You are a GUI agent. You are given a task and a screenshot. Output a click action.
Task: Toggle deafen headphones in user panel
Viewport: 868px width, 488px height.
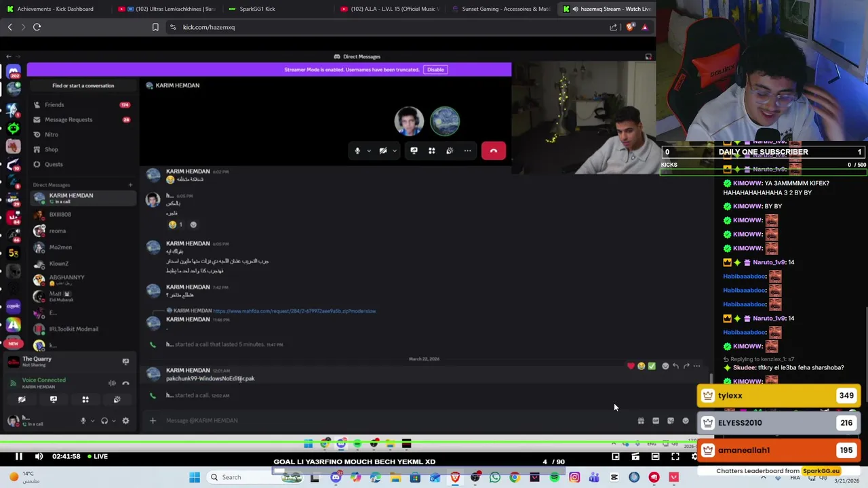click(104, 421)
